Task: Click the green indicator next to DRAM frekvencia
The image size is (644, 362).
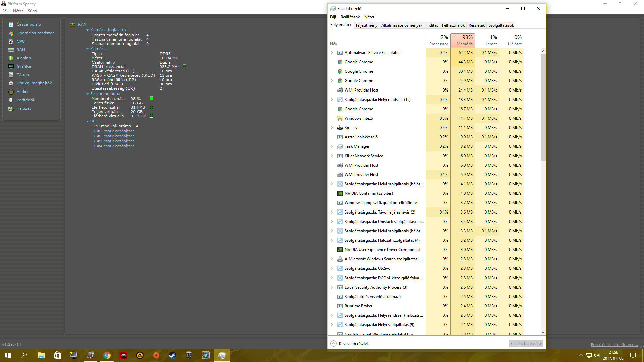Action: [184, 67]
